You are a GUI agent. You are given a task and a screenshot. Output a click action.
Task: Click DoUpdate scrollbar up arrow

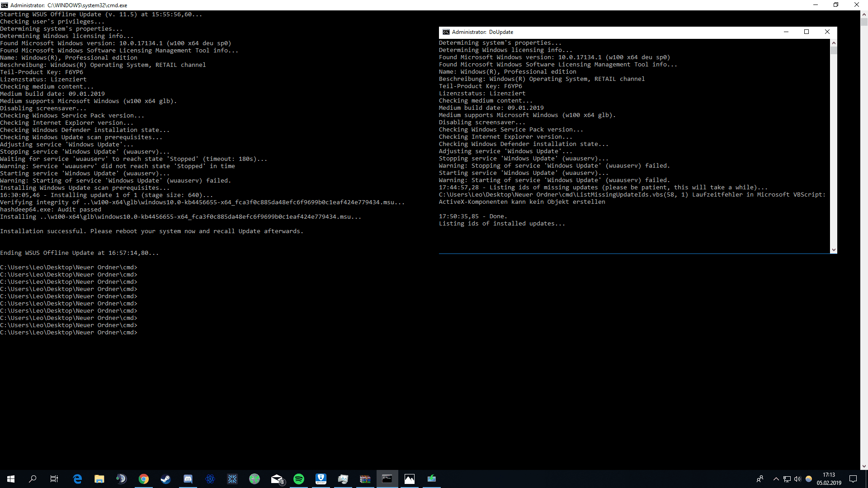click(834, 43)
